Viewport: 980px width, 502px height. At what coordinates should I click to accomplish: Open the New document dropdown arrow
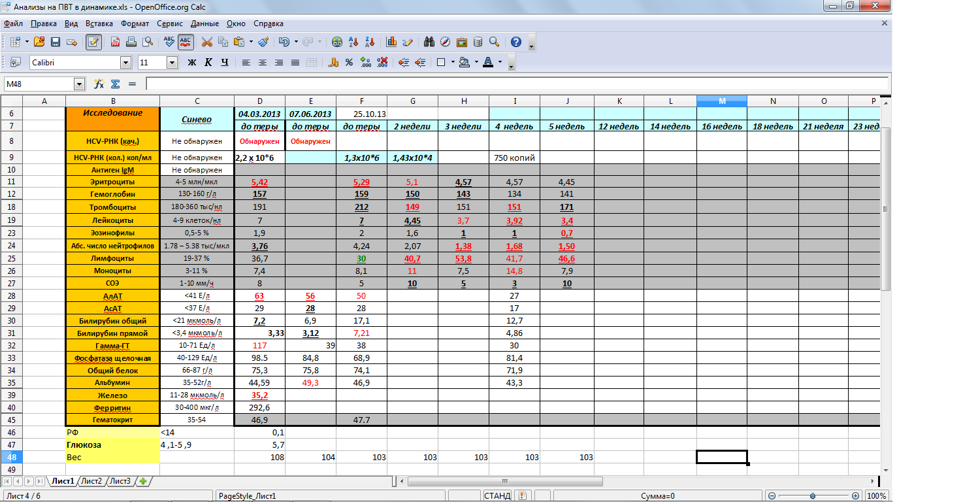pos(27,42)
